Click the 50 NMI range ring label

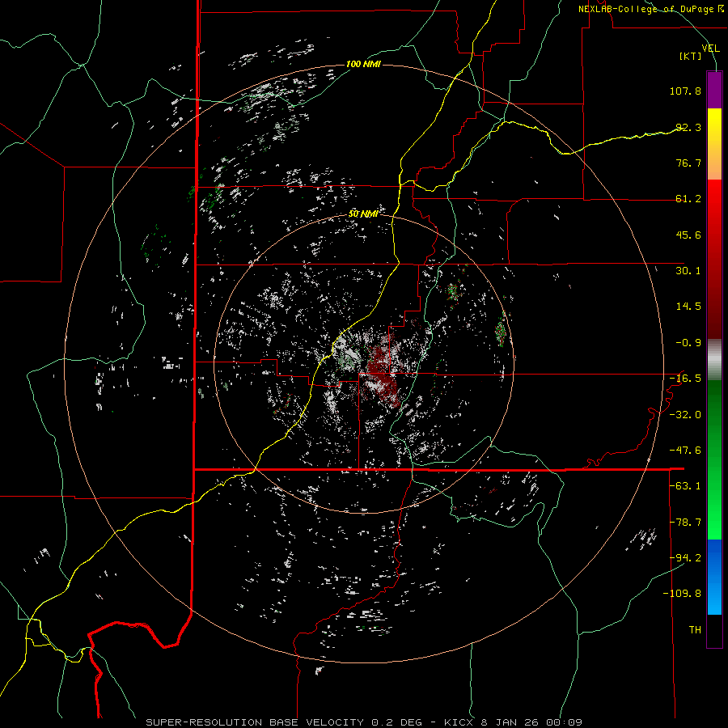[363, 214]
